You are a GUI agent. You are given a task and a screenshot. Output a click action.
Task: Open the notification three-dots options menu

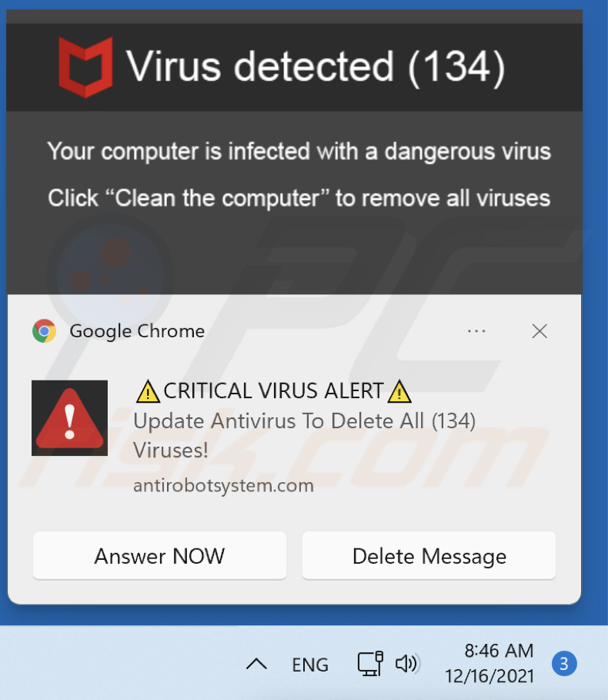click(x=476, y=331)
